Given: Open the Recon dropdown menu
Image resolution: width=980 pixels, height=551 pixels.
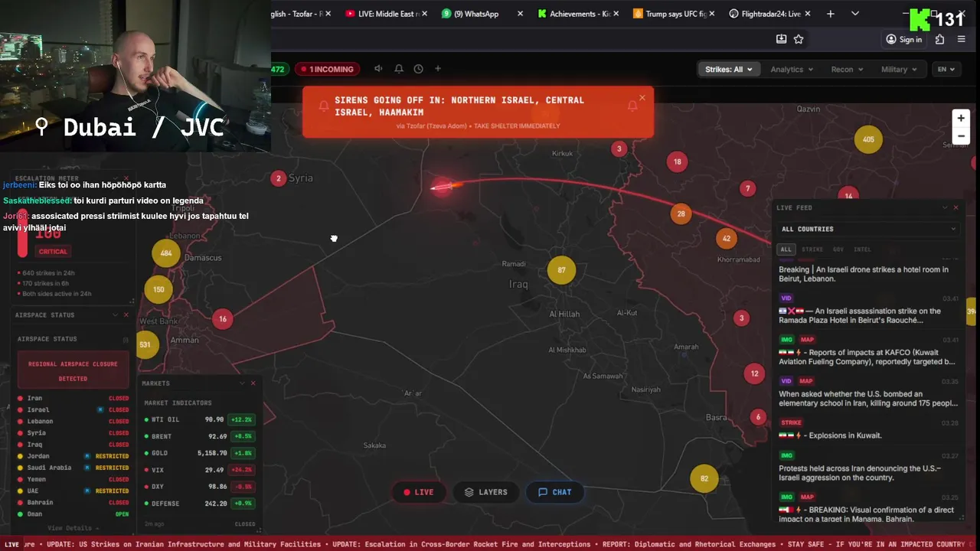Looking at the screenshot, I should point(847,69).
